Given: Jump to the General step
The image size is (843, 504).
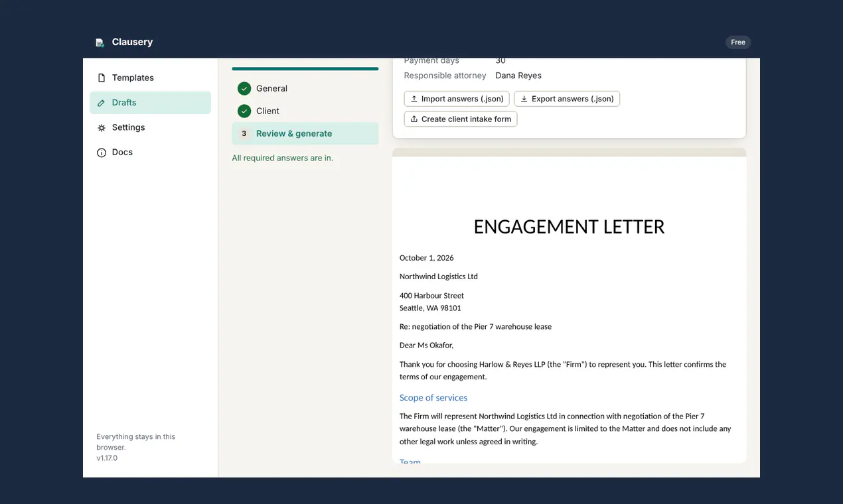Looking at the screenshot, I should click(305, 88).
